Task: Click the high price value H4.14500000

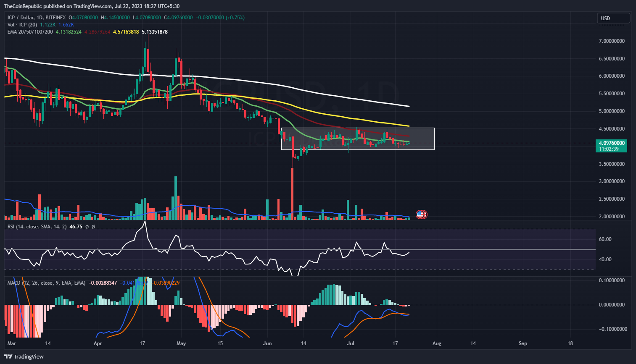Action: click(115, 18)
